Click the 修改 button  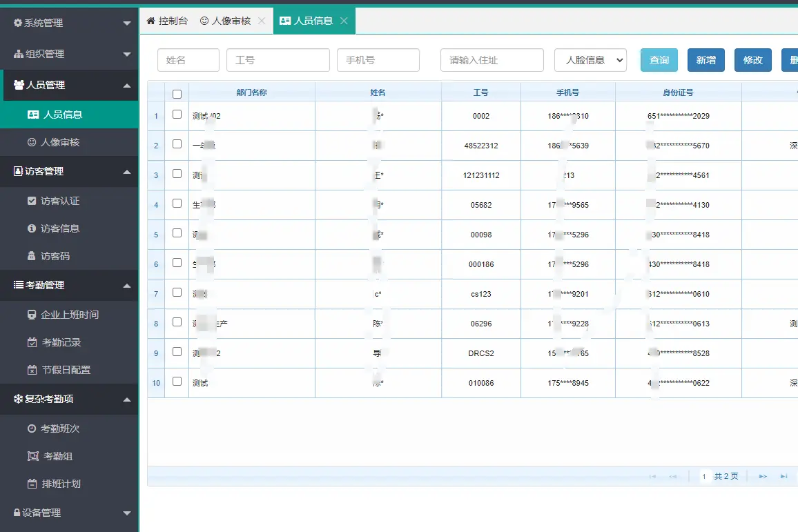pos(753,60)
